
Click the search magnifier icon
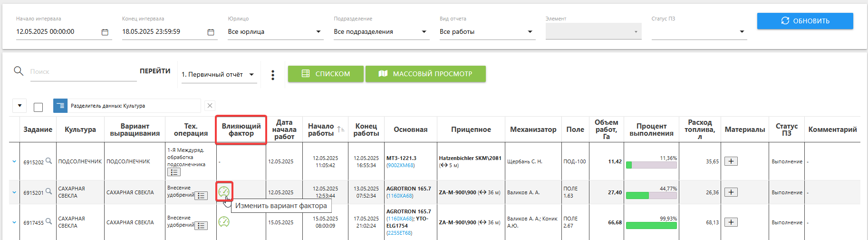pos(19,71)
